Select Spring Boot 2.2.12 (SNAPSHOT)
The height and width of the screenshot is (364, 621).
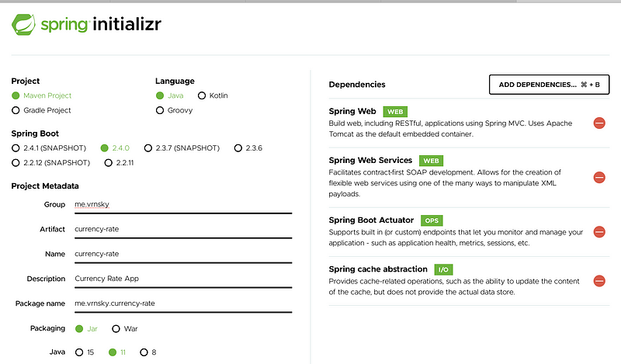[16, 162]
